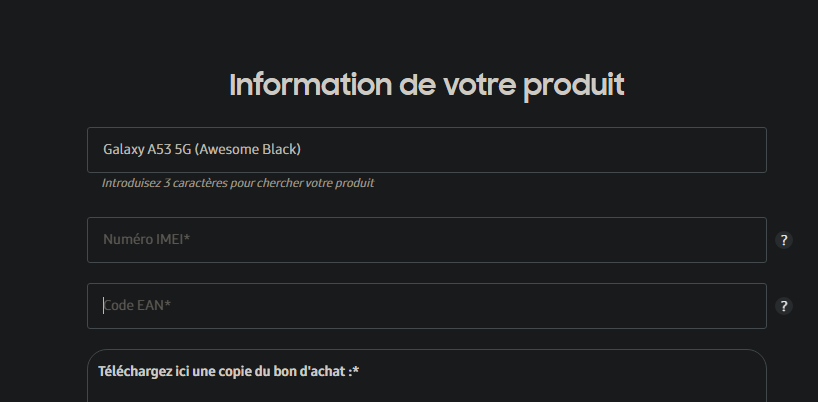Click the 'Téléchargez ici une copie' label
Image resolution: width=818 pixels, height=402 pixels.
tap(228, 371)
